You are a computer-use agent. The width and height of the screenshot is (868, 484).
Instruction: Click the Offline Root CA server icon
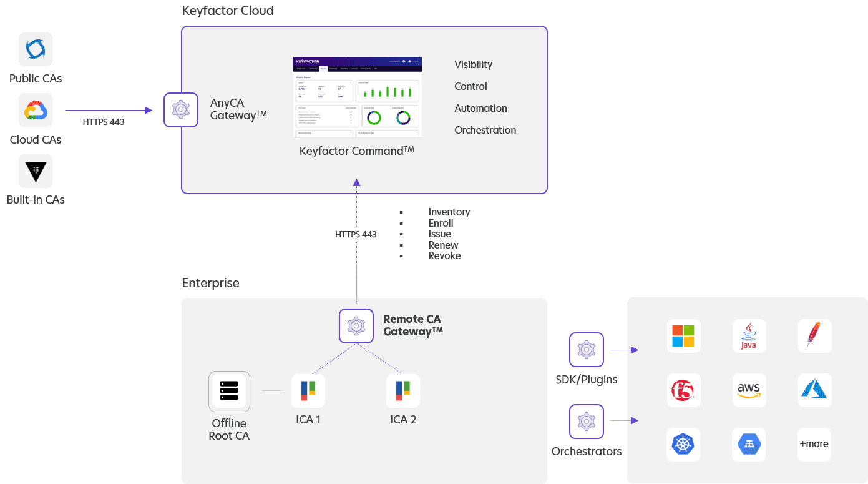(x=229, y=392)
